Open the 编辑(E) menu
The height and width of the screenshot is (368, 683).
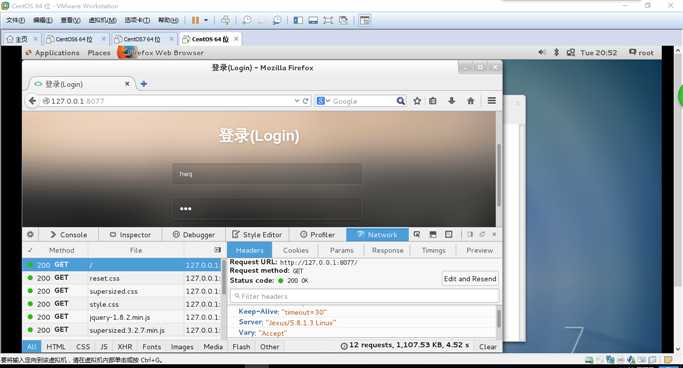point(43,20)
